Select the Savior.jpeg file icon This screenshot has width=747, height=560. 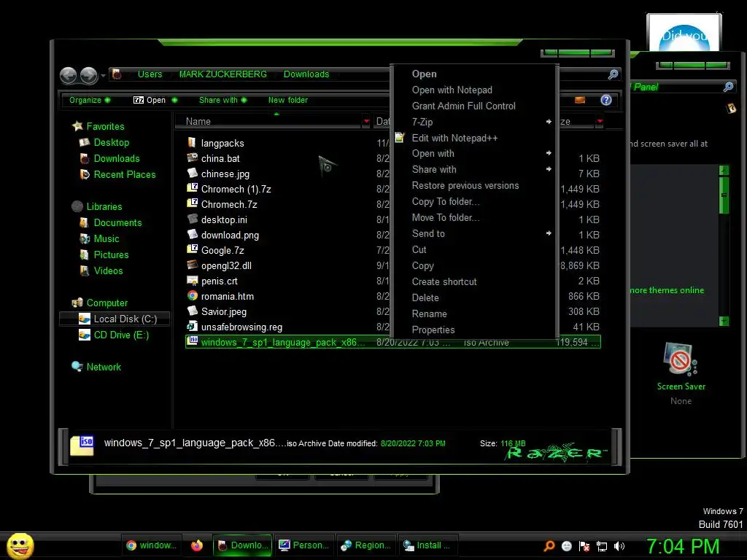click(x=192, y=311)
